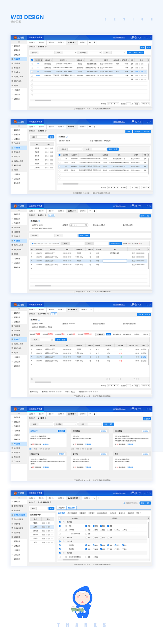Click shirt skin icon in 仓库管理 window

point(140,38)
